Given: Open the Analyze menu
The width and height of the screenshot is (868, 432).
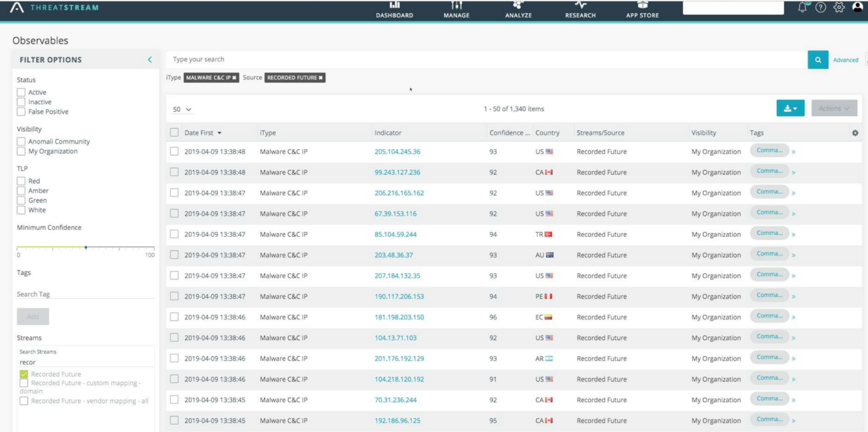Looking at the screenshot, I should click(518, 10).
